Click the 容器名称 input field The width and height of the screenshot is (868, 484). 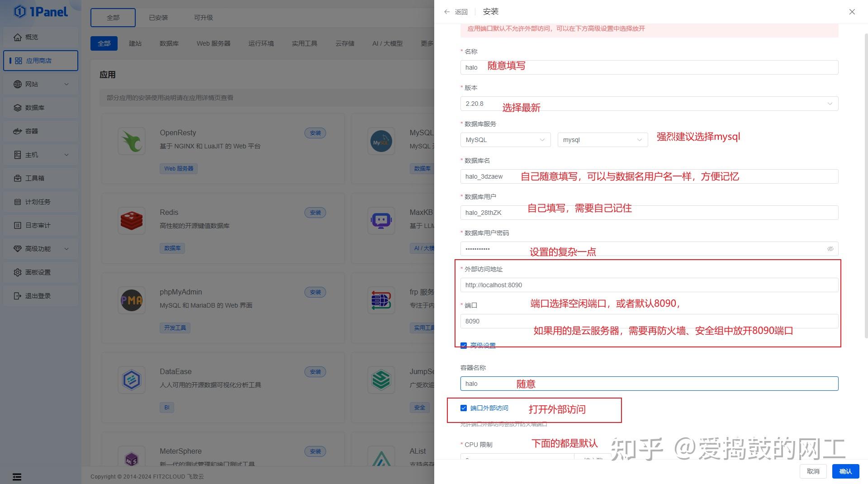pos(649,384)
